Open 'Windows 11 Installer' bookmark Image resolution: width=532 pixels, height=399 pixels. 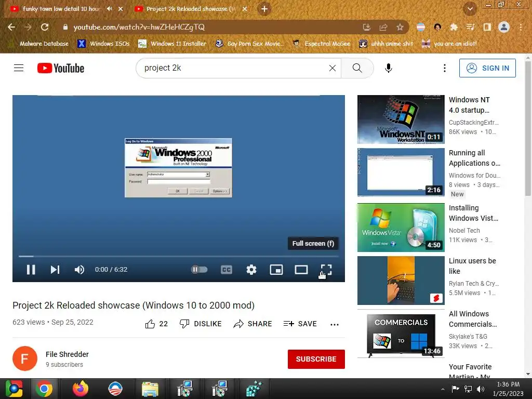[172, 44]
